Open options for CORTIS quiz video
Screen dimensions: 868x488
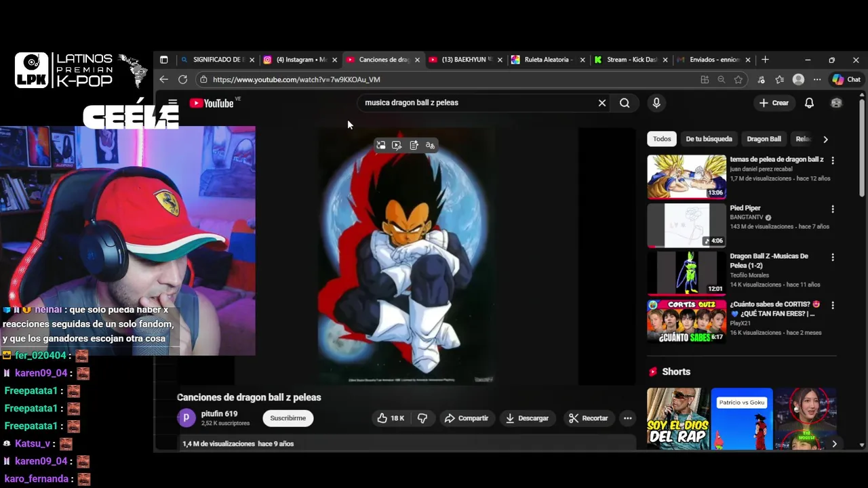click(x=833, y=306)
